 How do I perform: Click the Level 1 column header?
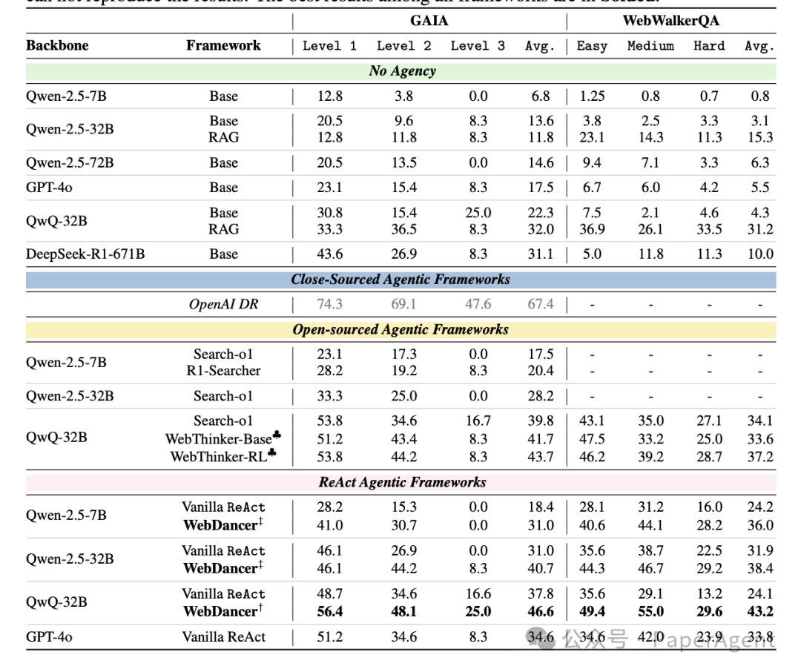pyautogui.click(x=329, y=46)
